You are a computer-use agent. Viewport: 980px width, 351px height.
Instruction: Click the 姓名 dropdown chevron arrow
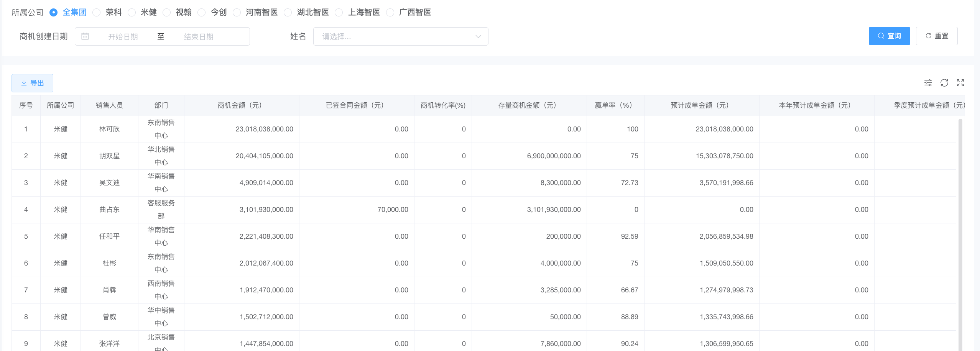click(478, 36)
